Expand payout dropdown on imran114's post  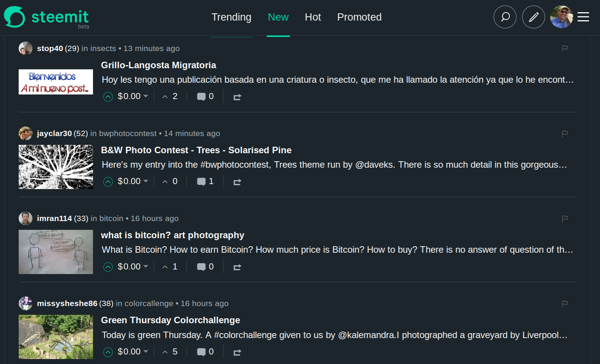tap(145, 266)
